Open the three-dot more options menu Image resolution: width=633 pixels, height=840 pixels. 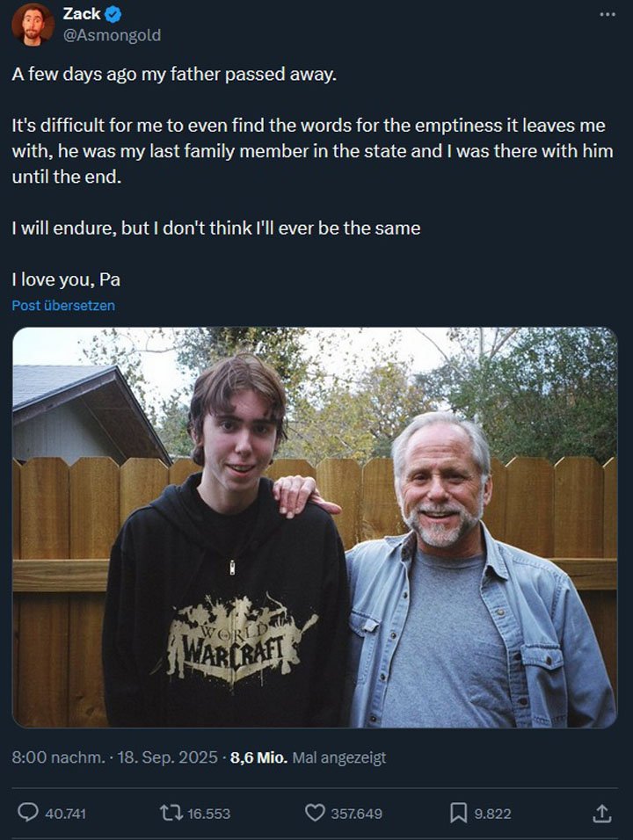click(607, 14)
